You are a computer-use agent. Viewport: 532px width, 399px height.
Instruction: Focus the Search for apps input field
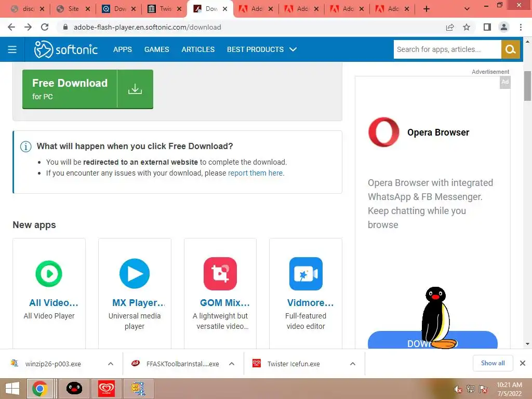447,49
